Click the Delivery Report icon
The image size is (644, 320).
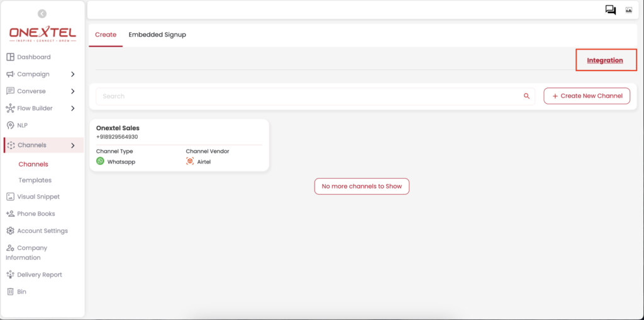click(x=10, y=274)
